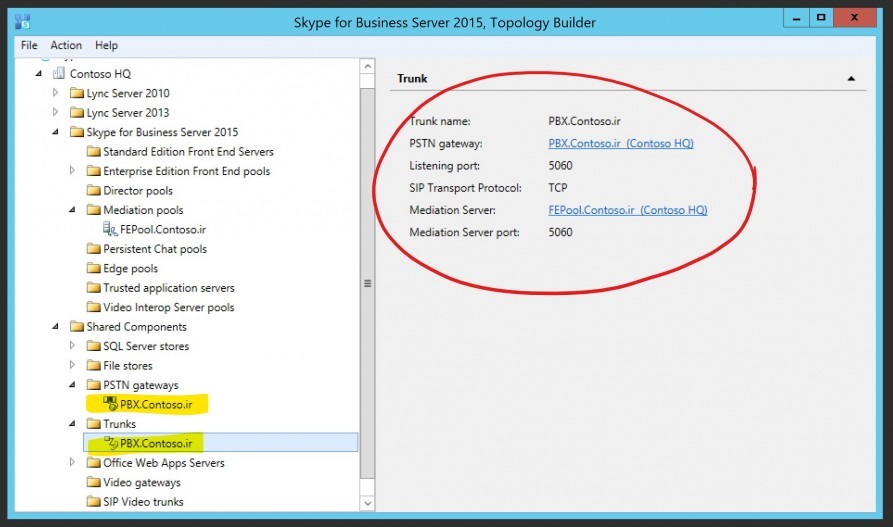The width and height of the screenshot is (893, 527).
Task: Click tree pane scrollbar up arrow
Action: tap(368, 67)
